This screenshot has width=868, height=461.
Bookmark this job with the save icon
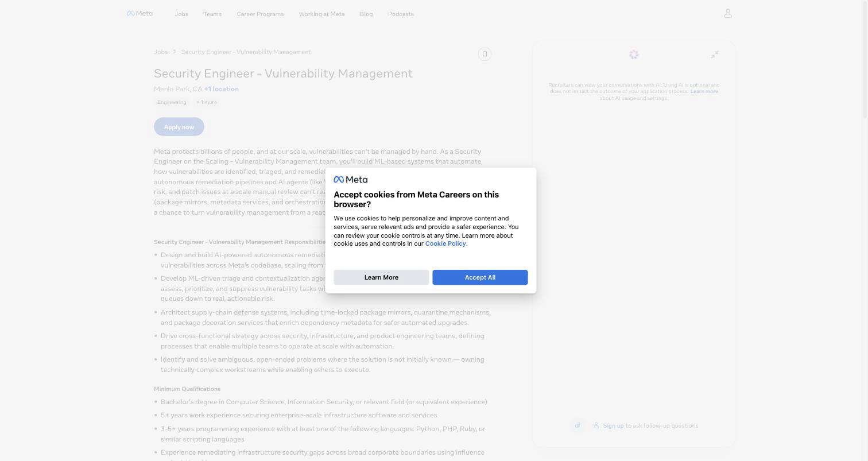coord(485,54)
